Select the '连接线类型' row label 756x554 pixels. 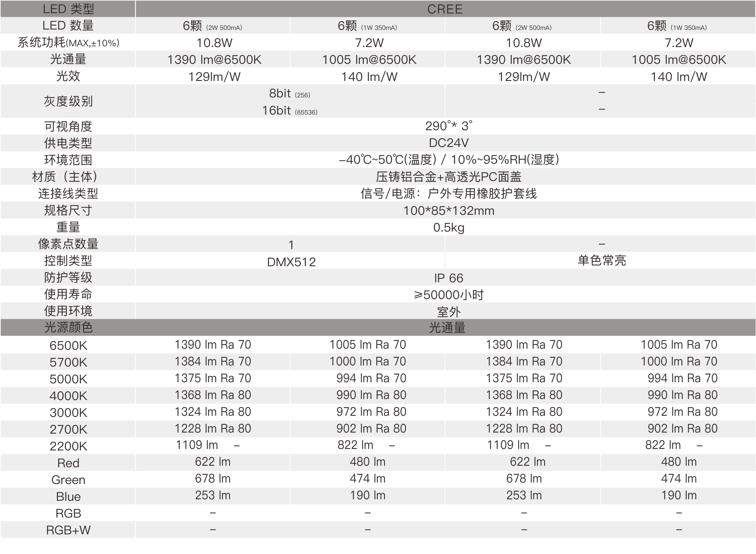coord(68,193)
